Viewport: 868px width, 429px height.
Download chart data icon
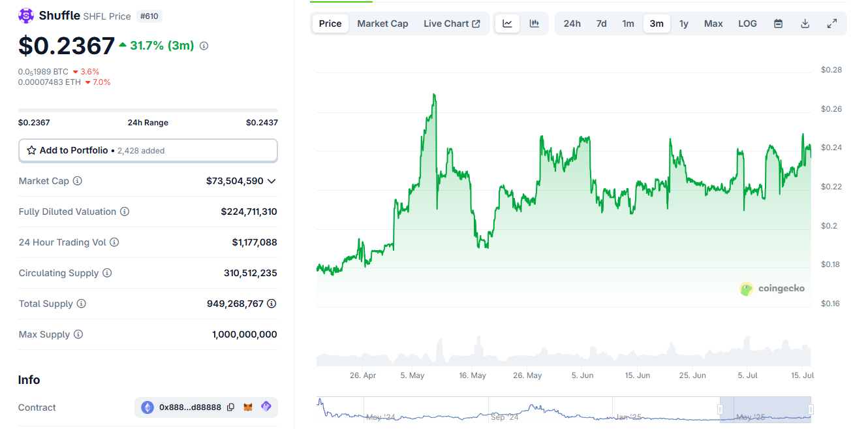pos(805,24)
